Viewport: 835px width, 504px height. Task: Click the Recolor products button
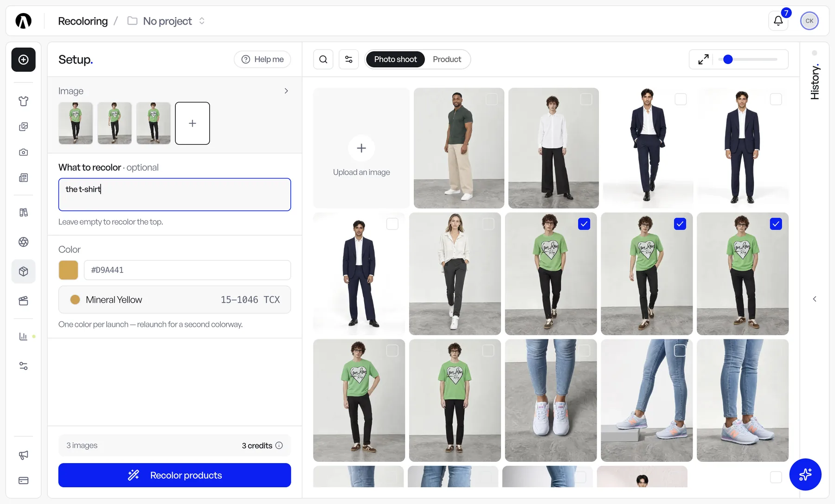click(174, 475)
